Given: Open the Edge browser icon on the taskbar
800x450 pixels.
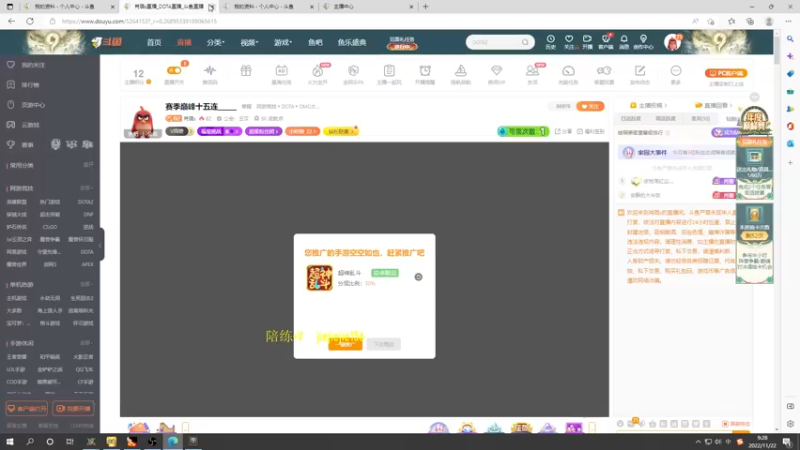Looking at the screenshot, I should (x=172, y=441).
